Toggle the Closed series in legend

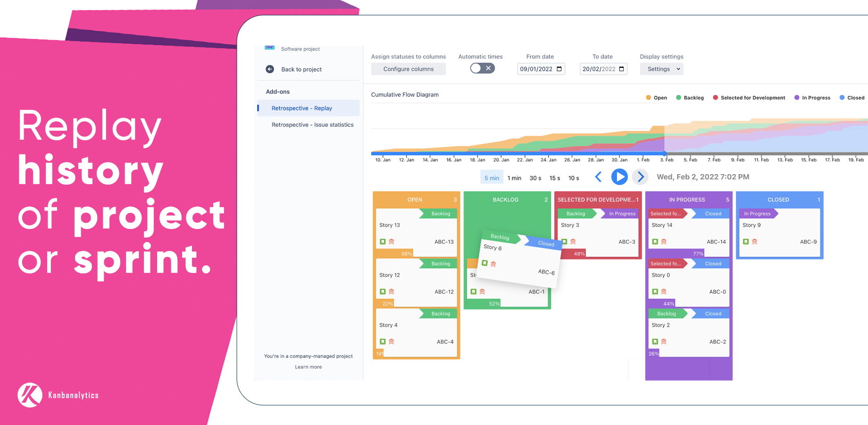tap(851, 98)
